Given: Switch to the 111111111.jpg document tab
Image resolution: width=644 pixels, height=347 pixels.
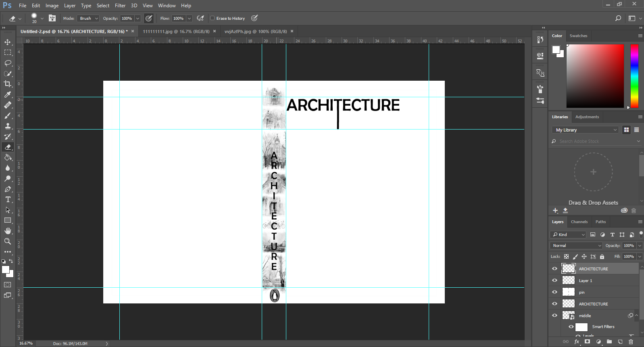Looking at the screenshot, I should tap(176, 31).
